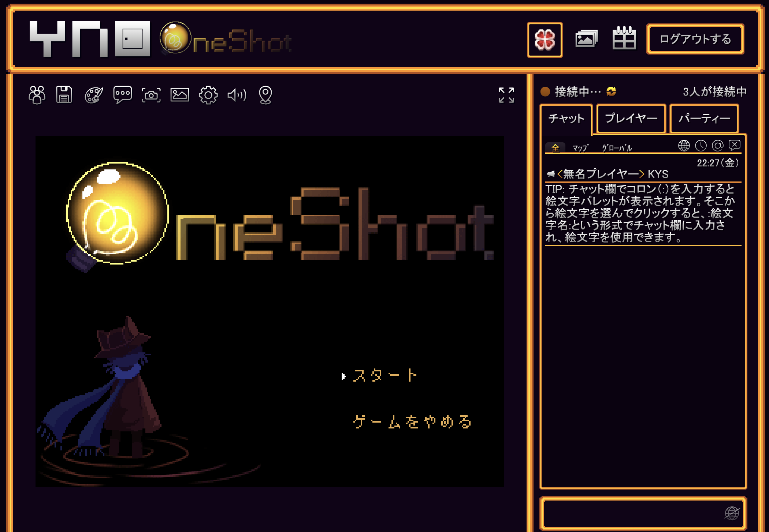Open the community players icon

coord(37,95)
